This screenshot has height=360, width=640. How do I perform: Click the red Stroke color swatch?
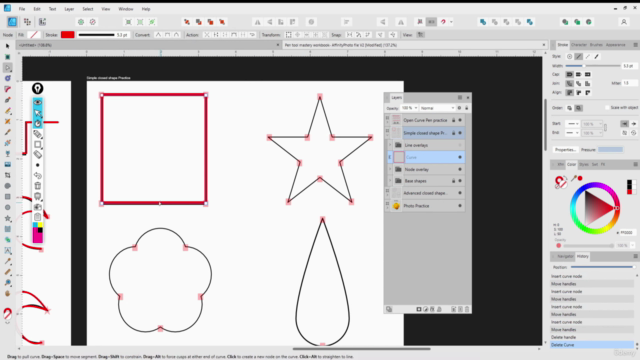68,35
